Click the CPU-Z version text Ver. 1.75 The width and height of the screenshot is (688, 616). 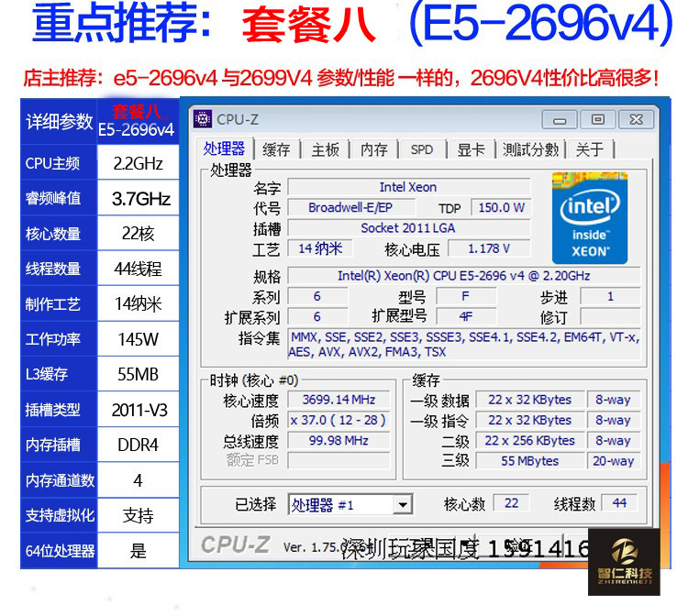tap(315, 547)
